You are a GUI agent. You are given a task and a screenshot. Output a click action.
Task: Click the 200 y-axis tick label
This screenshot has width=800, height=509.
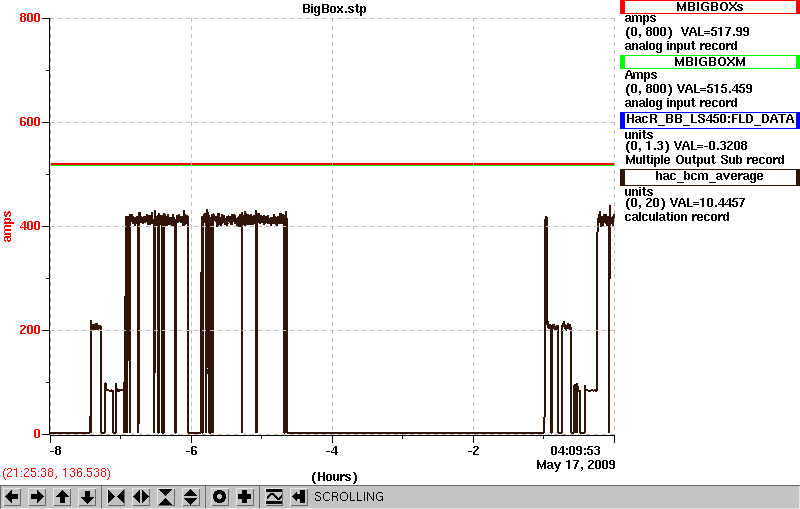click(x=30, y=330)
